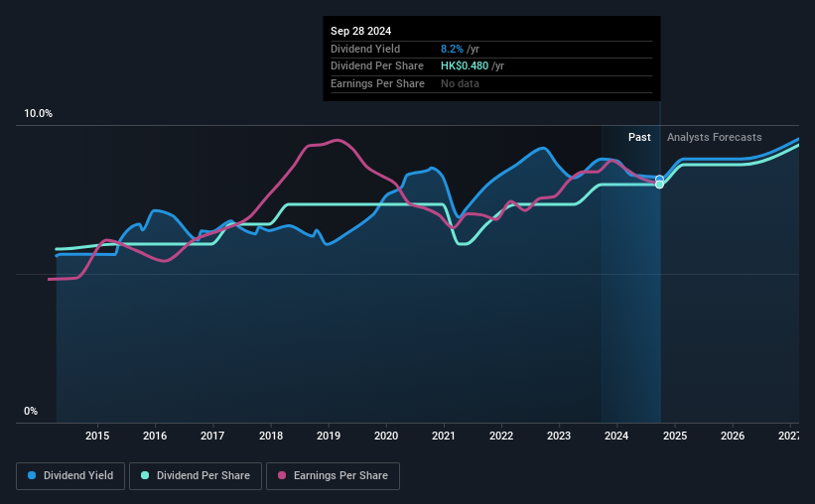Viewport: 815px width, 504px height.
Task: Click the Dividend Yield row label in tooltip
Action: 365,49
